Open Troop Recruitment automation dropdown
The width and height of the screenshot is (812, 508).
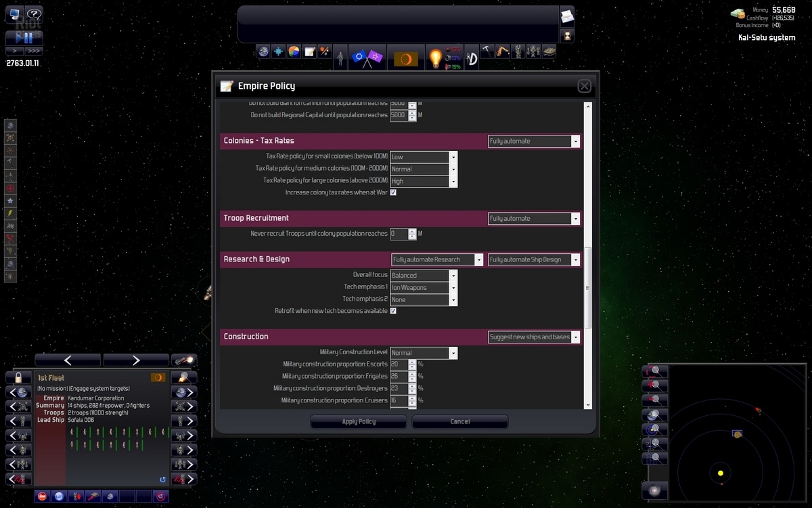click(x=534, y=219)
